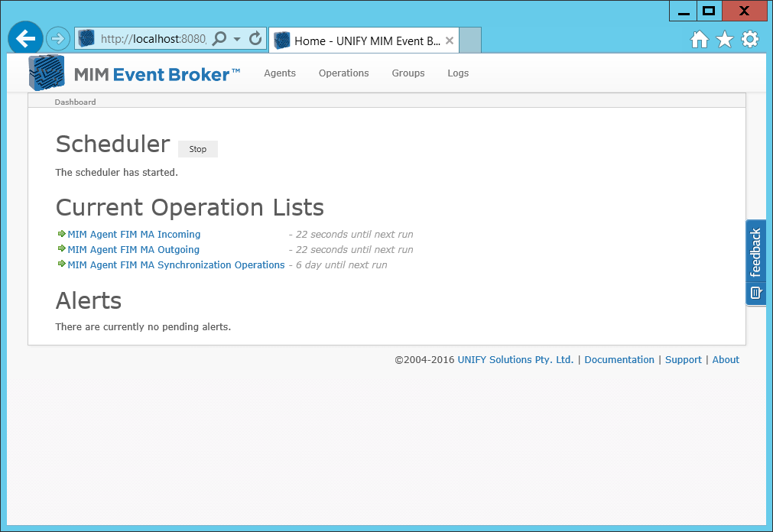The height and width of the screenshot is (532, 773).
Task: Maximize the browser window
Action: tap(709, 11)
